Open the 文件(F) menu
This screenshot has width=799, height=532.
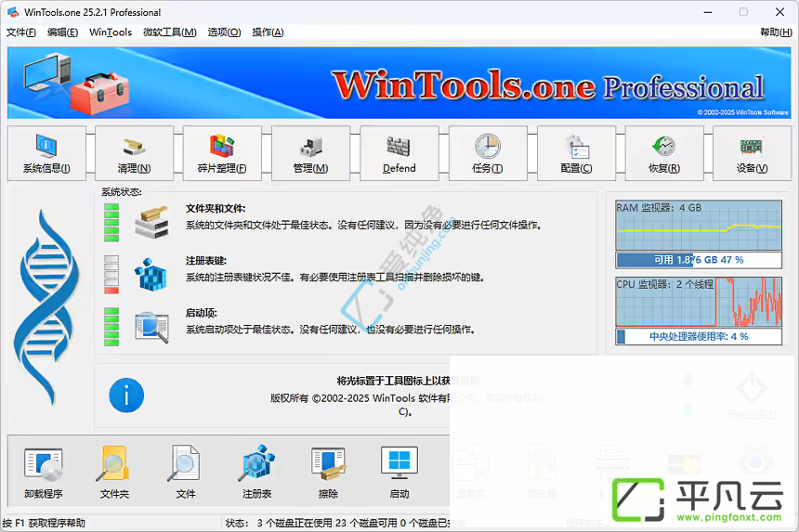(20, 32)
